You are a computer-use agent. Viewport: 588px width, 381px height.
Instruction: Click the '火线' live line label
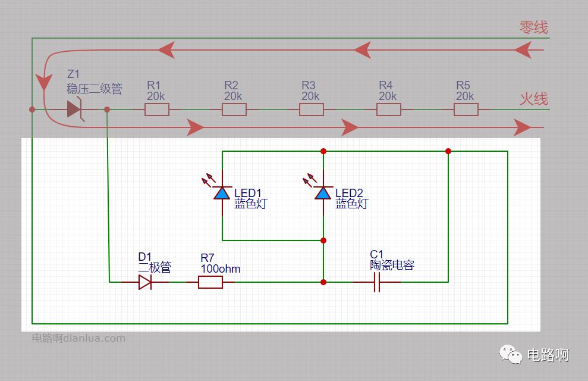point(534,99)
